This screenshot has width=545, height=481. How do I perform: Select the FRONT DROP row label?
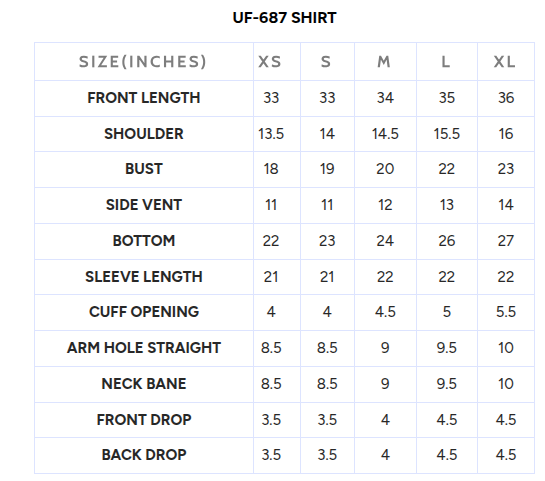pyautogui.click(x=144, y=420)
